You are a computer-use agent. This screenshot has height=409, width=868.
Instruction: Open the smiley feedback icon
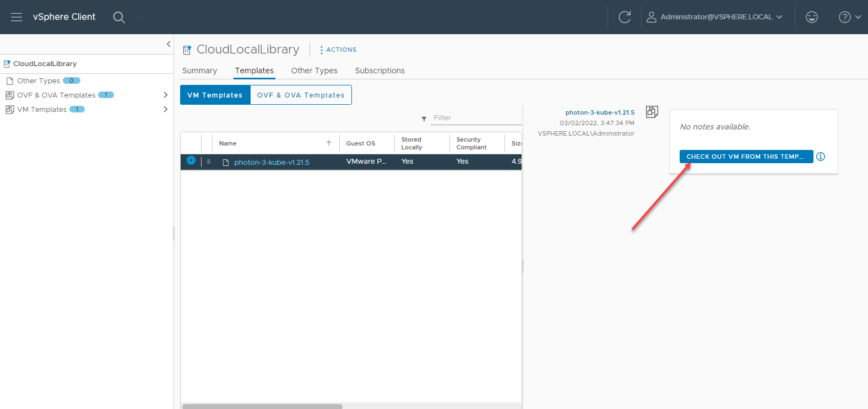[x=812, y=17]
